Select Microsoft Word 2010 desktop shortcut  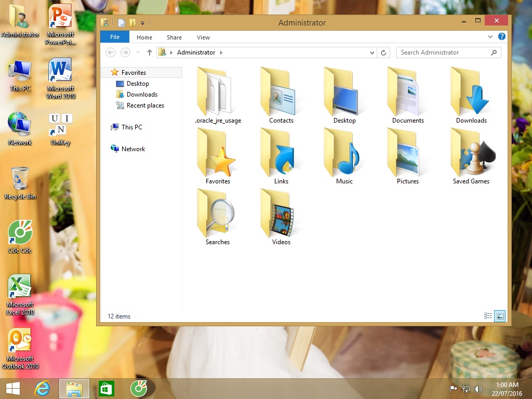pyautogui.click(x=60, y=78)
